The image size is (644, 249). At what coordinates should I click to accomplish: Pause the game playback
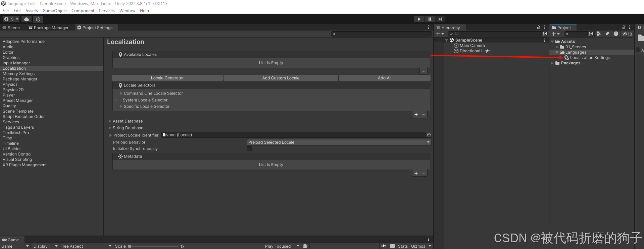tap(430, 19)
